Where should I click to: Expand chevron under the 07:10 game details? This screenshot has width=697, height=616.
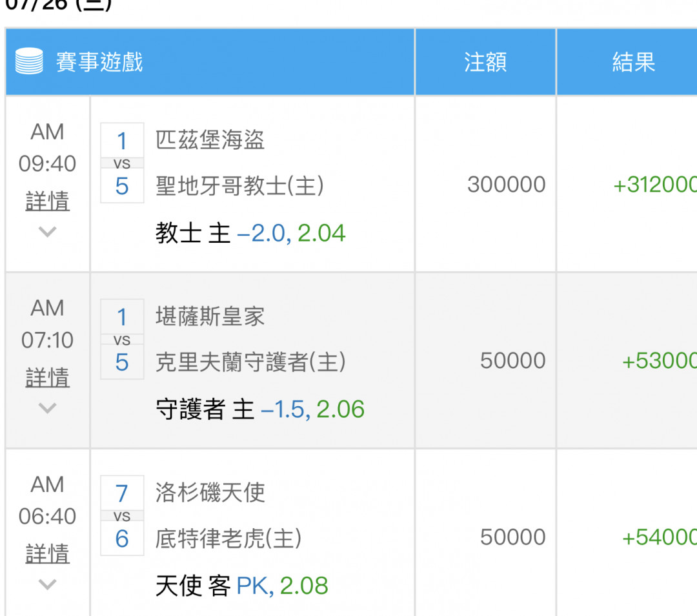[47, 407]
